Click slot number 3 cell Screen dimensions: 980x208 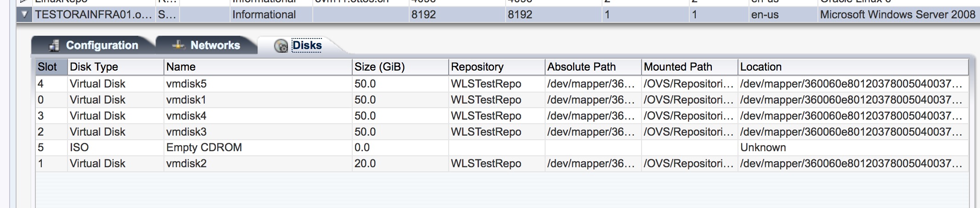[52, 116]
